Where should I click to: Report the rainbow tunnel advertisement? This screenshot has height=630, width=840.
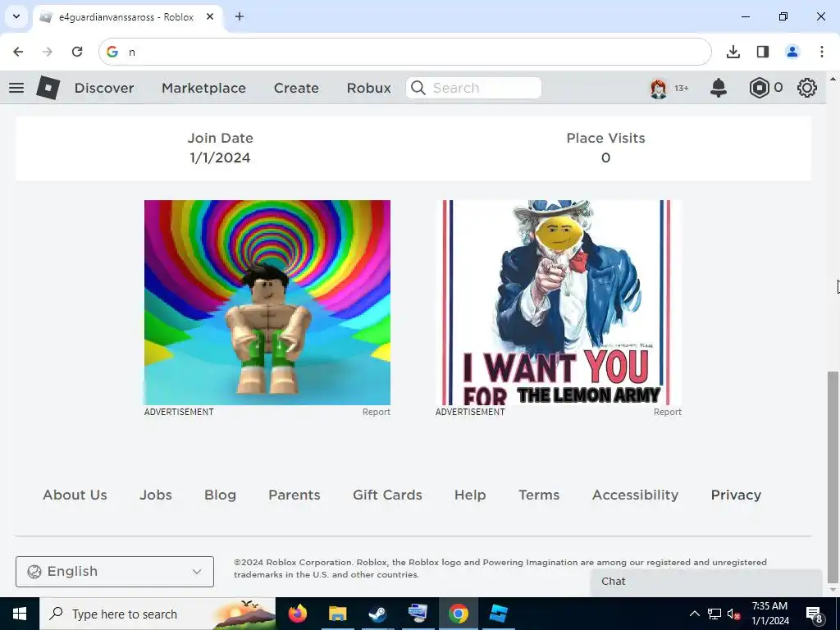pyautogui.click(x=376, y=412)
